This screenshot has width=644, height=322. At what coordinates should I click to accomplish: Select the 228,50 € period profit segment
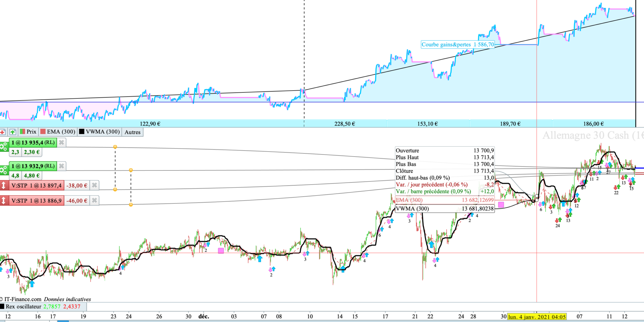coord(345,124)
